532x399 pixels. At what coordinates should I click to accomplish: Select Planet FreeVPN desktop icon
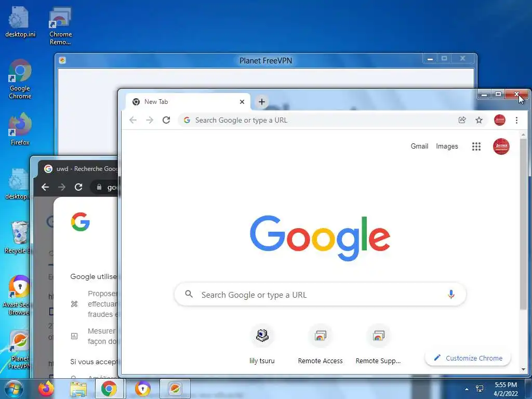pos(18,350)
